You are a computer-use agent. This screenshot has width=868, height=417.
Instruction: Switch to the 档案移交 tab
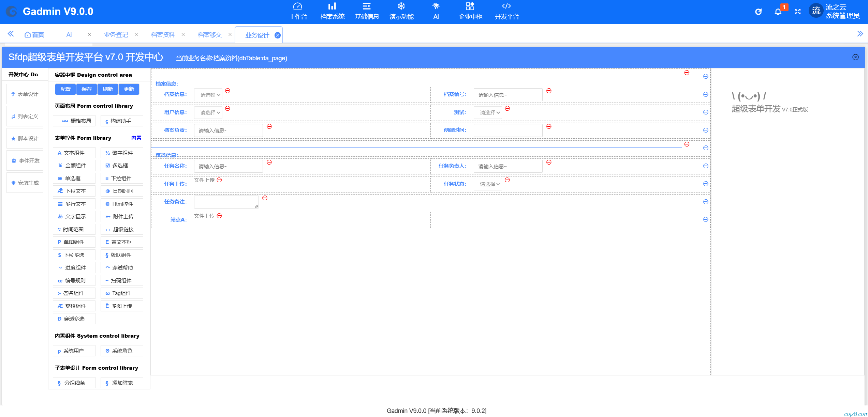210,35
